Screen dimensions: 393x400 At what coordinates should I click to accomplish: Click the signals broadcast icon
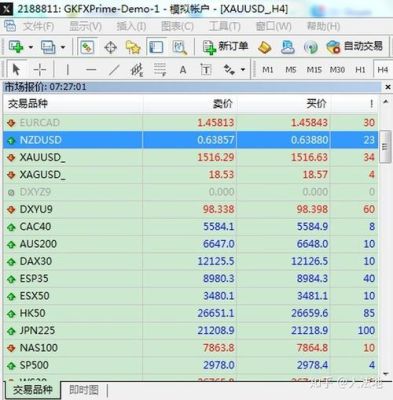311,47
